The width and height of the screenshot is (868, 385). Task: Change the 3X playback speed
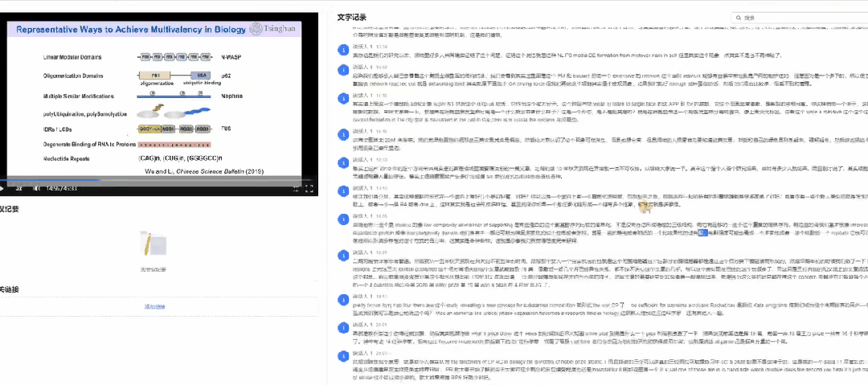tap(18, 188)
